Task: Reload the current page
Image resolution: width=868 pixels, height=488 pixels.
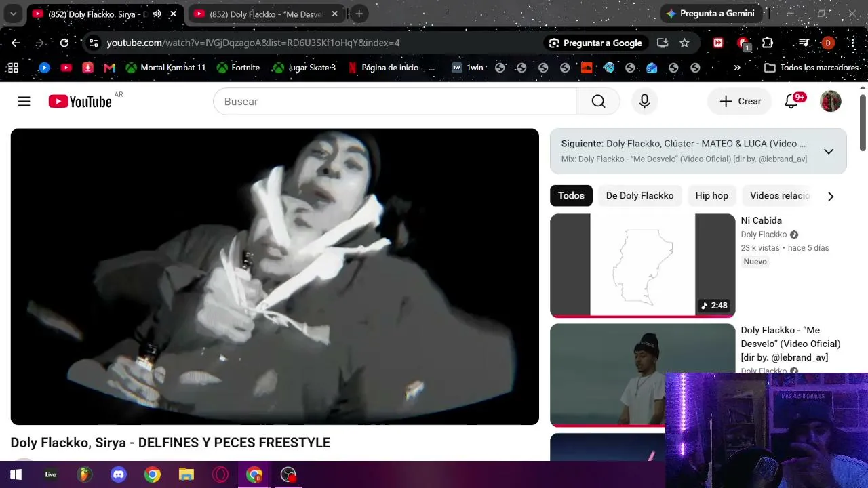Action: pos(64,43)
